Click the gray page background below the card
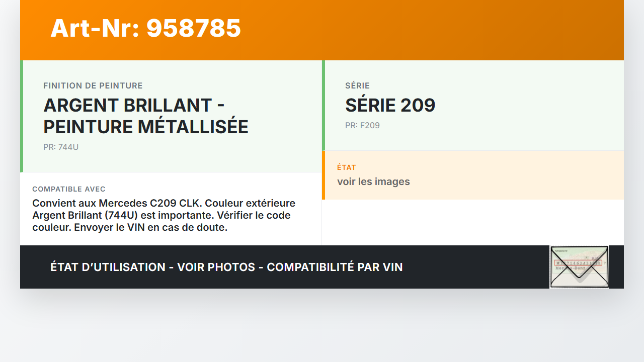The height and width of the screenshot is (362, 644). (322, 327)
